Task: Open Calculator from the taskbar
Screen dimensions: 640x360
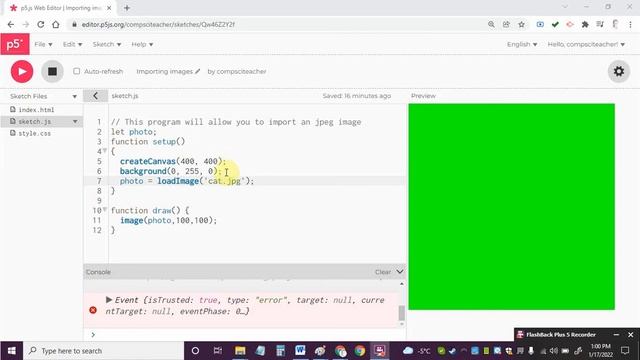Action: click(x=280, y=351)
